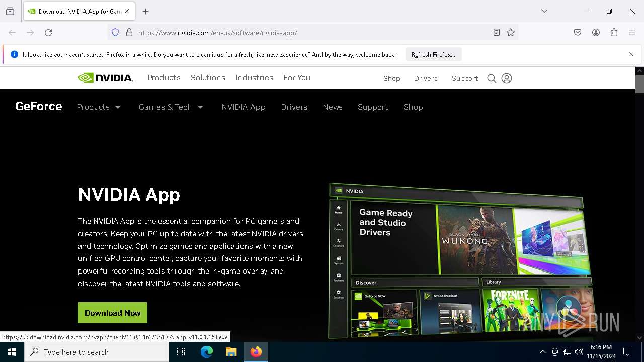
Task: Open the top Support link
Action: pyautogui.click(x=465, y=78)
